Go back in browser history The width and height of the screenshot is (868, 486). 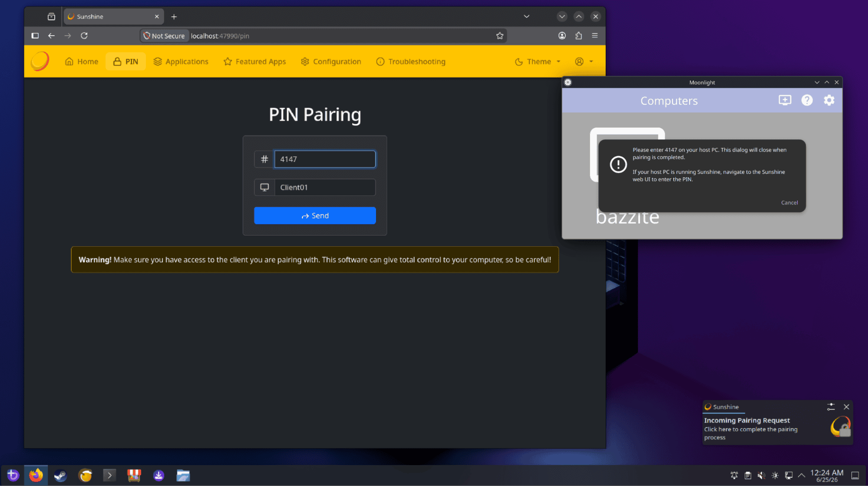(x=51, y=36)
